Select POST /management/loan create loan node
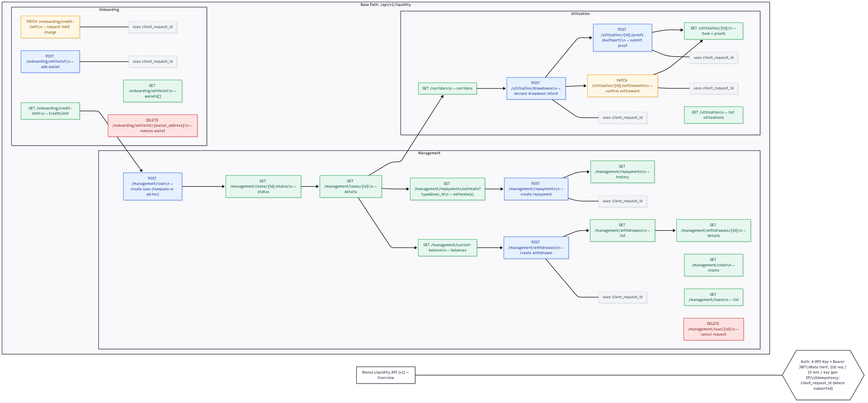This screenshot has width=868, height=403. coord(153,186)
